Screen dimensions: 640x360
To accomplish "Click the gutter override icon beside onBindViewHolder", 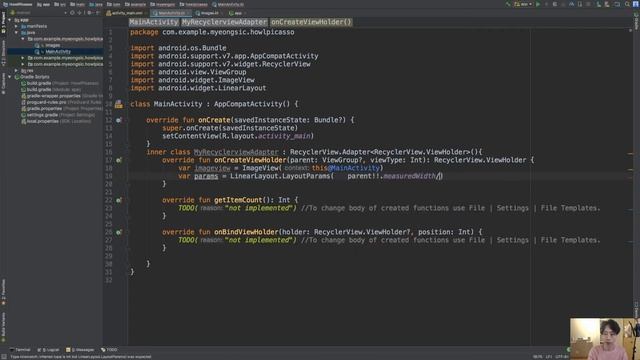I will 118,232.
